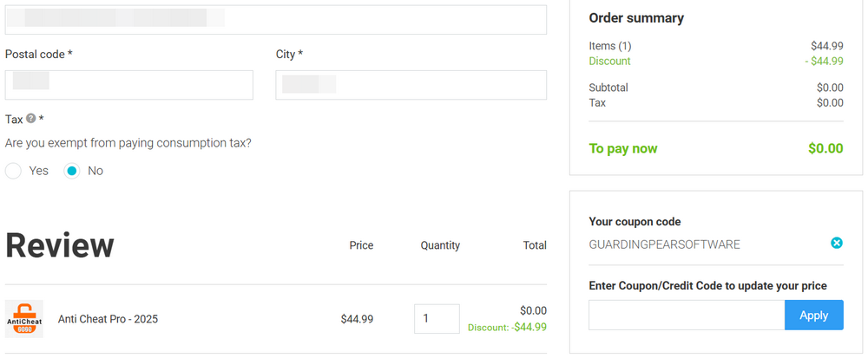Click the tax help question mark icon
Image resolution: width=868 pixels, height=358 pixels.
pos(31,119)
